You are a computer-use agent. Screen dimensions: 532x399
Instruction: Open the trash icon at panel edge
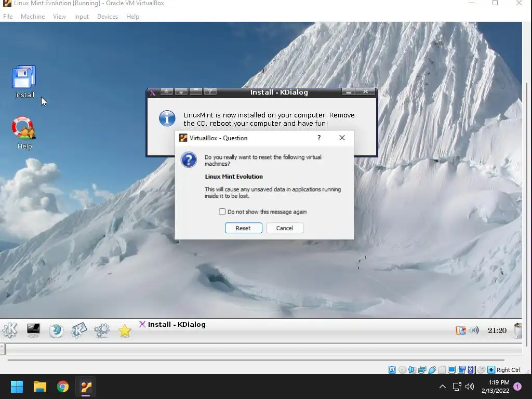click(518, 330)
